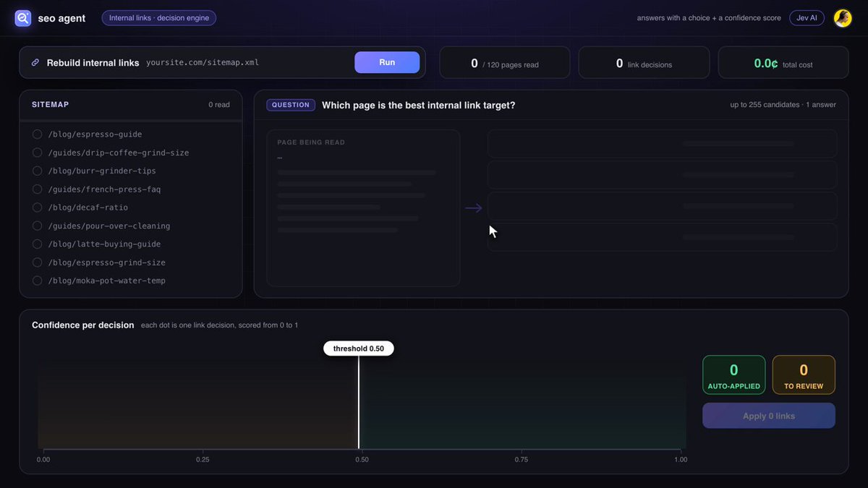Click the TO REVIEW counter box
Image resolution: width=868 pixels, height=488 pixels.
[804, 375]
